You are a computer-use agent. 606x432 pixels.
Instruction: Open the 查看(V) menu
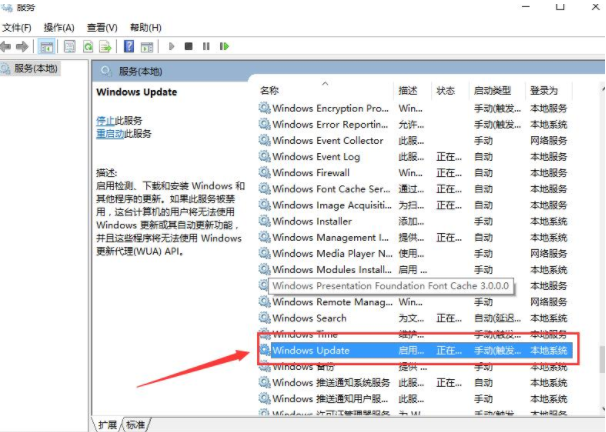[101, 27]
